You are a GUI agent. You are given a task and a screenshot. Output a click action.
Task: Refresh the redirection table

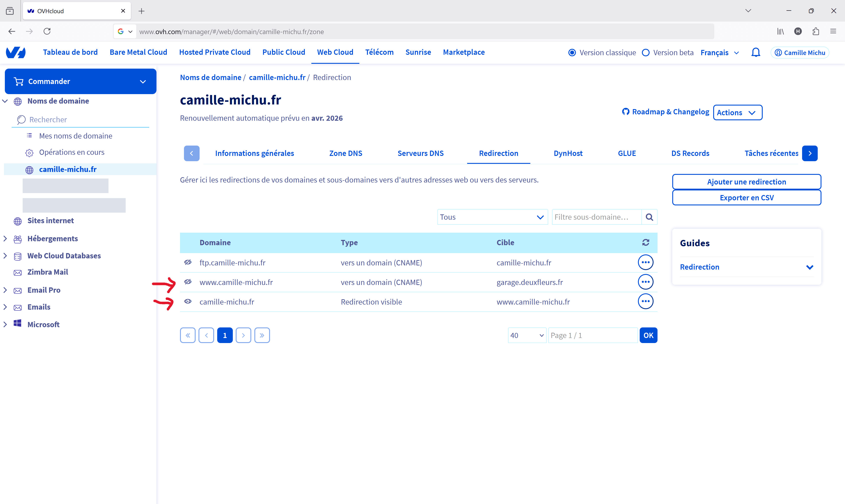[646, 243]
